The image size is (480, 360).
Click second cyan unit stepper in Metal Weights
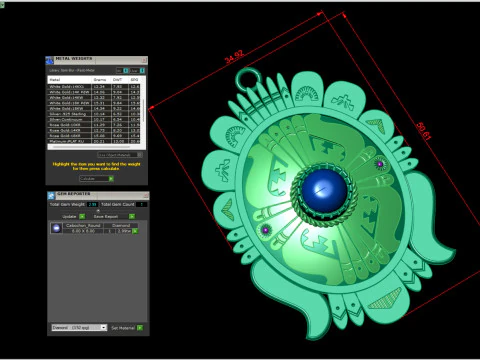click(142, 70)
